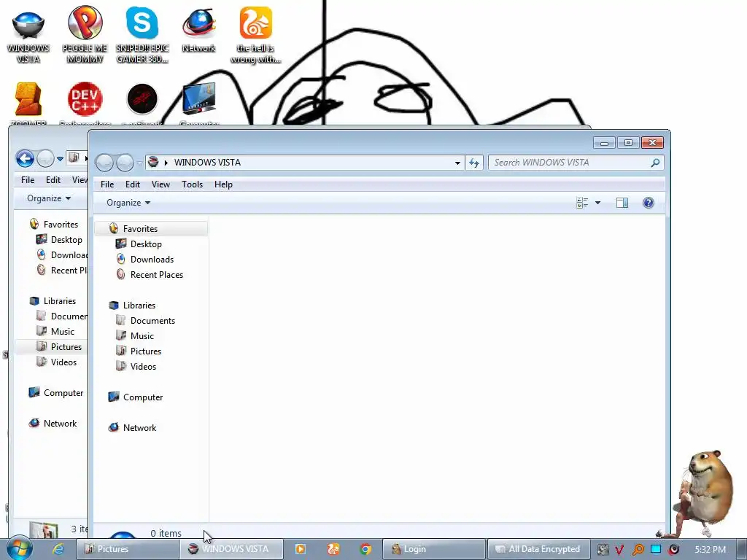Screen dimensions: 747x560
Task: Open the PEGGLE ME MOMMY desktop icon
Action: (85, 35)
